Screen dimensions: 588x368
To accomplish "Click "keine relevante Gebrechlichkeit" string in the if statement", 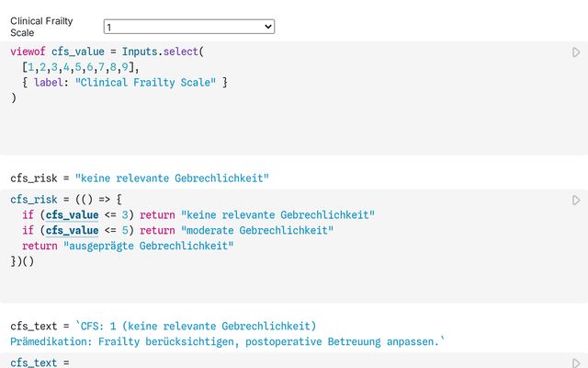I will 278,215.
